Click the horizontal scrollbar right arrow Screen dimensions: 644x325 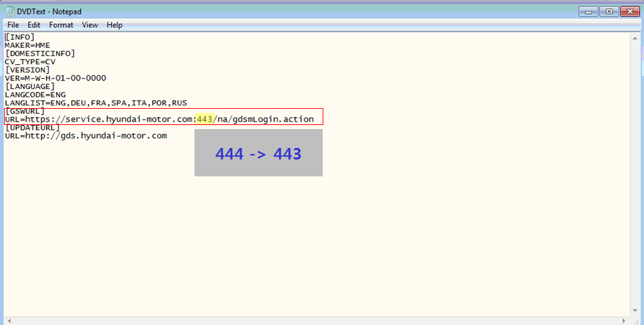tap(624, 321)
